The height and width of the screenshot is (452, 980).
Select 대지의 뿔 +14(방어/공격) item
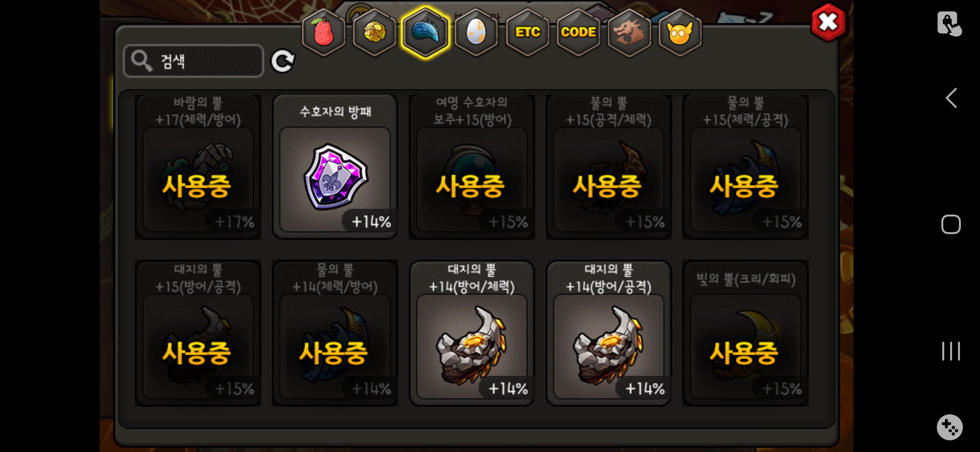tap(609, 333)
